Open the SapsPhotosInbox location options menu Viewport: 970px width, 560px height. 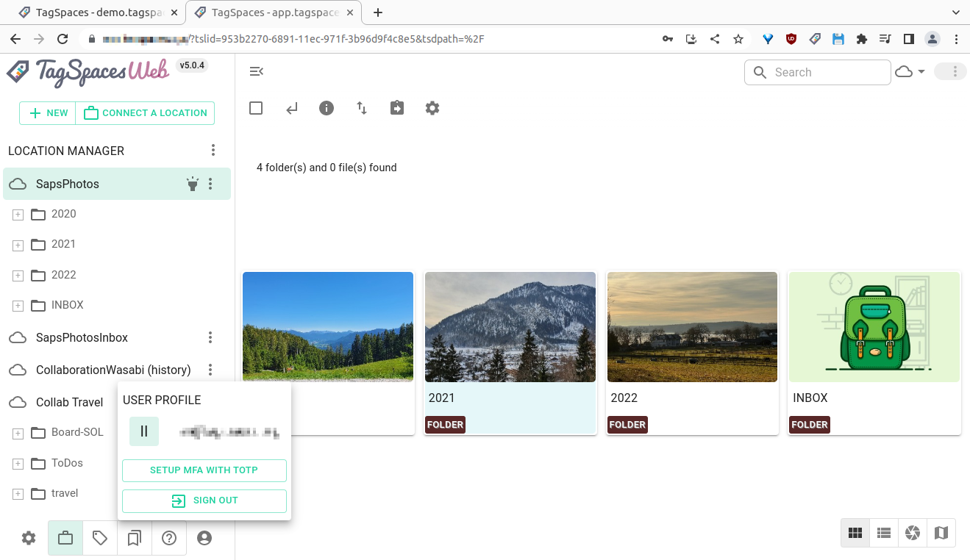point(210,337)
